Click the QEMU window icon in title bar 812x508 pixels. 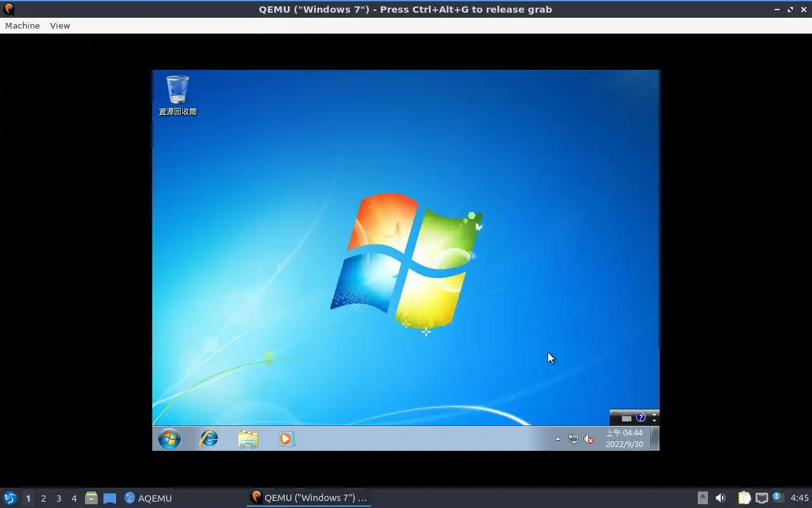tap(9, 10)
